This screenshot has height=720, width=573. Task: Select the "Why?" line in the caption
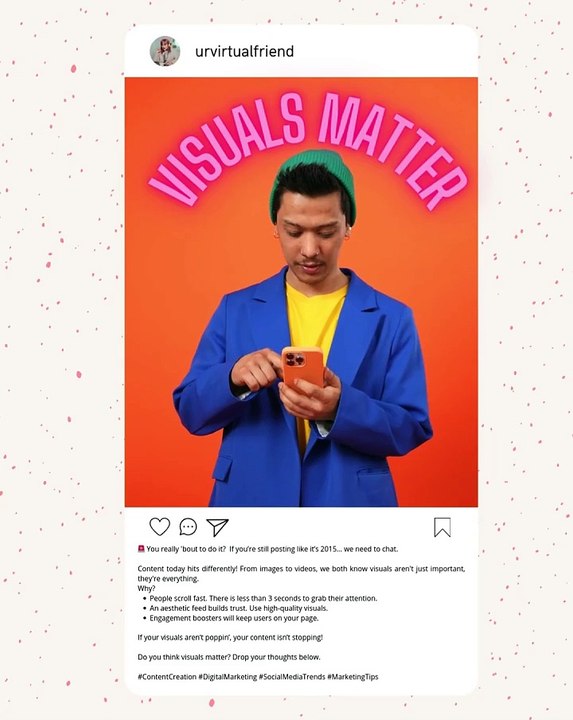(x=146, y=588)
